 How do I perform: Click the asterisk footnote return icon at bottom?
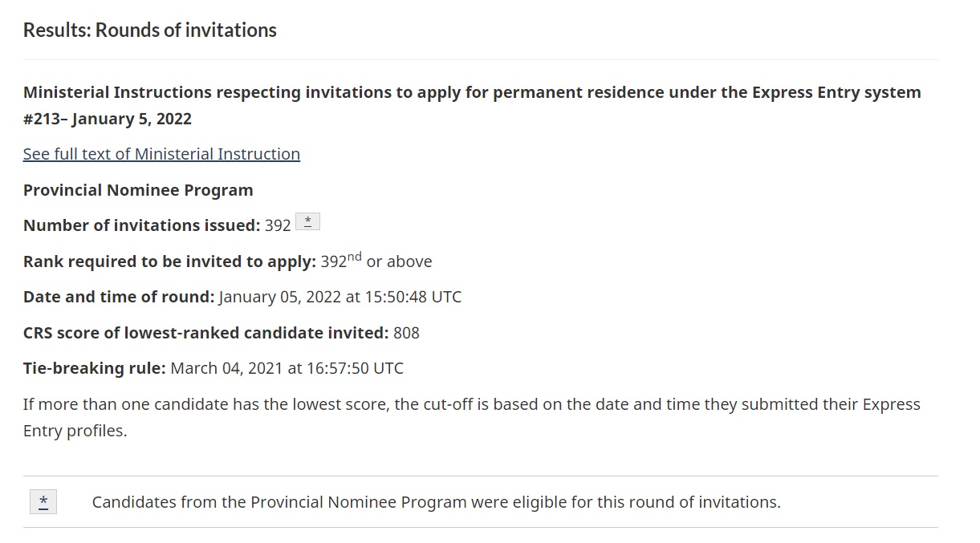click(x=43, y=502)
